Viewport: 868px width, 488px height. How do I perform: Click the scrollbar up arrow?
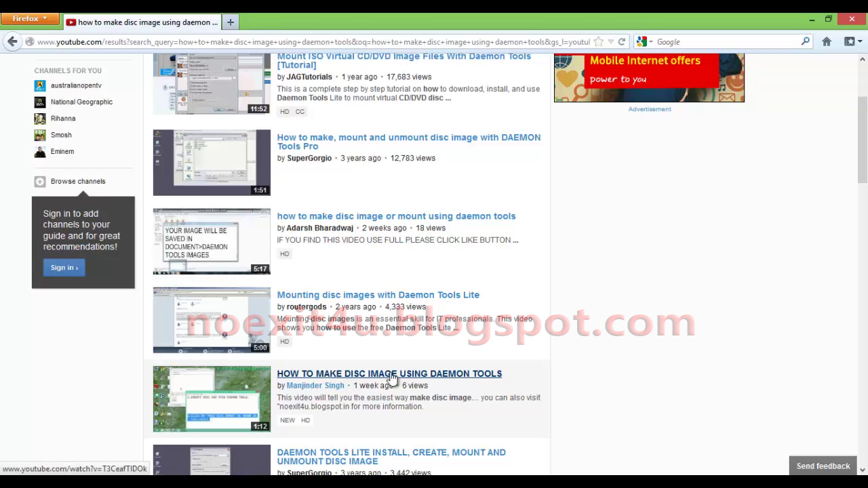862,59
